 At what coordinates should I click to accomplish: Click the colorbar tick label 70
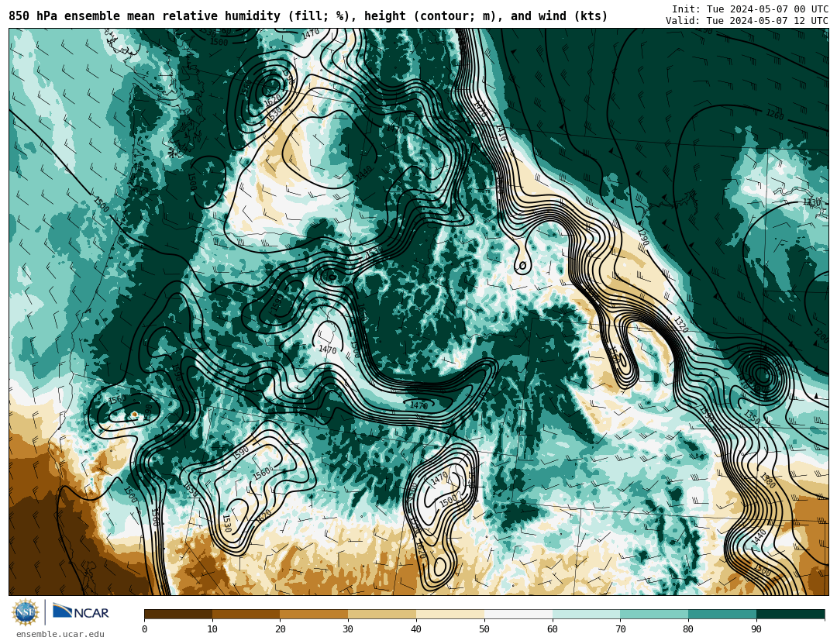620,629
